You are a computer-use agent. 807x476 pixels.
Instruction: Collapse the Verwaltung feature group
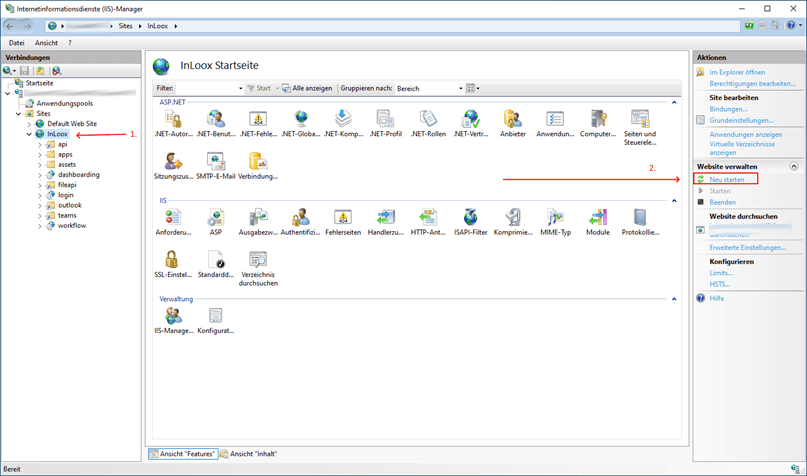(x=674, y=299)
